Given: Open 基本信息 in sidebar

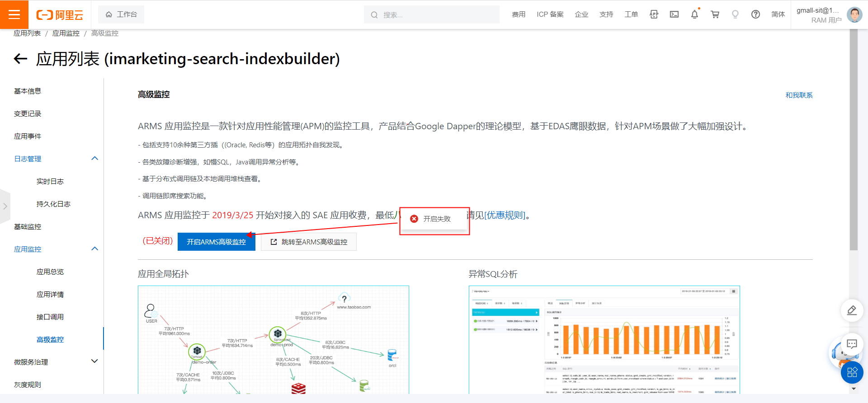Looking at the screenshot, I should [28, 91].
